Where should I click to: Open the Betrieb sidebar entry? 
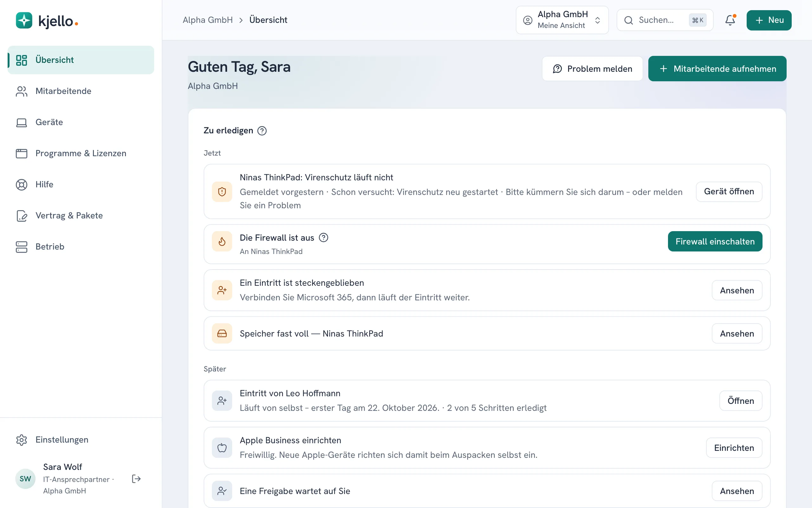click(x=81, y=247)
